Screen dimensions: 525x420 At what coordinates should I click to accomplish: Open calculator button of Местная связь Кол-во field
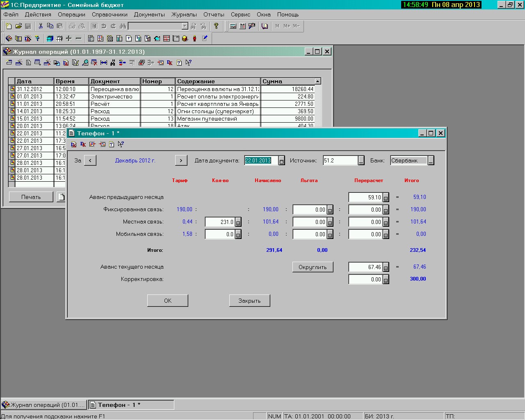click(238, 222)
